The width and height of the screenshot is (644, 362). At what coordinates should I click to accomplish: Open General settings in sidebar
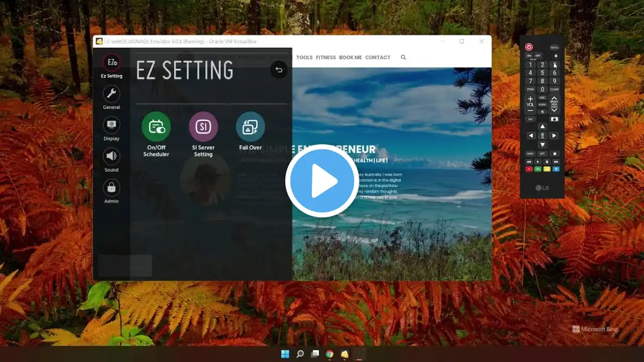click(111, 94)
